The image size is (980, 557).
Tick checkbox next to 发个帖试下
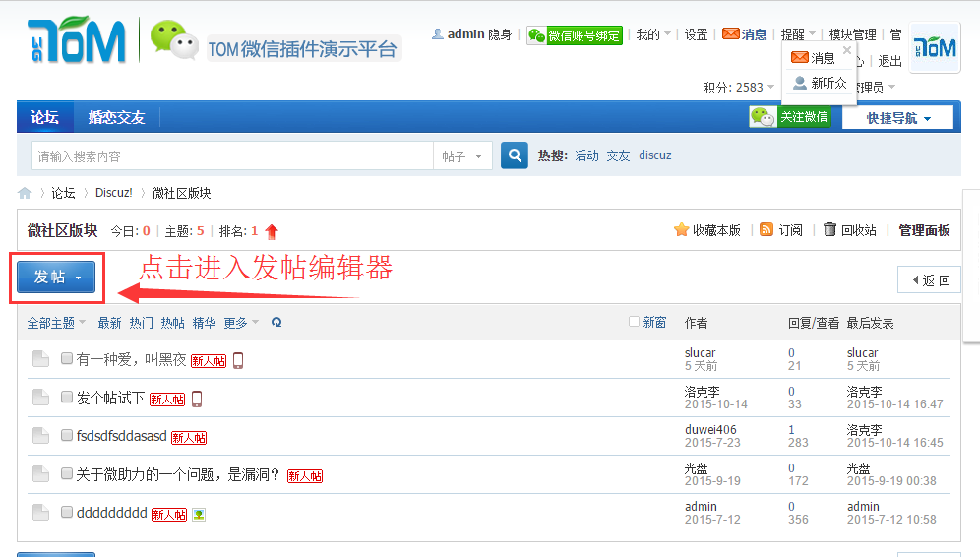tap(67, 398)
